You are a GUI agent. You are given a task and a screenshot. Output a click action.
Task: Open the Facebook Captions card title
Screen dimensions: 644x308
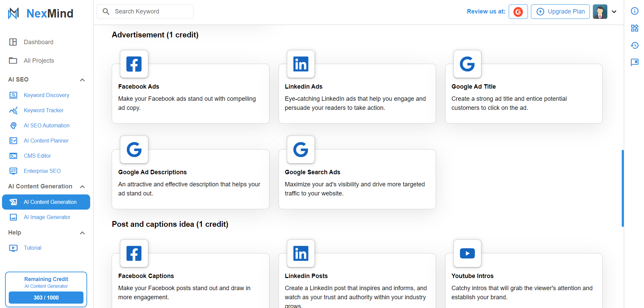point(146,276)
